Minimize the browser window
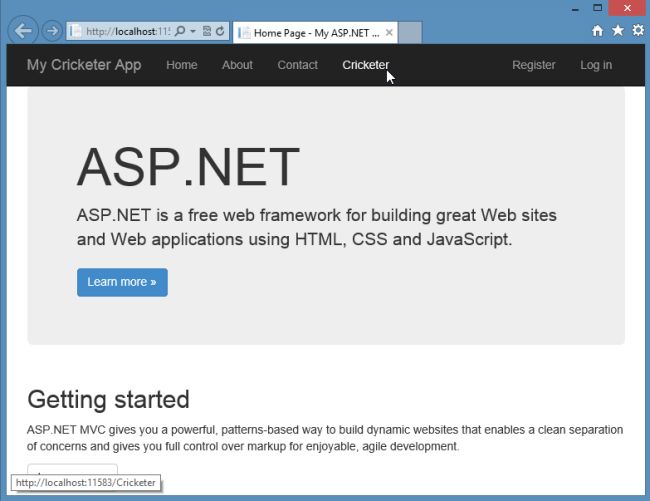This screenshot has width=650, height=501. click(575, 9)
